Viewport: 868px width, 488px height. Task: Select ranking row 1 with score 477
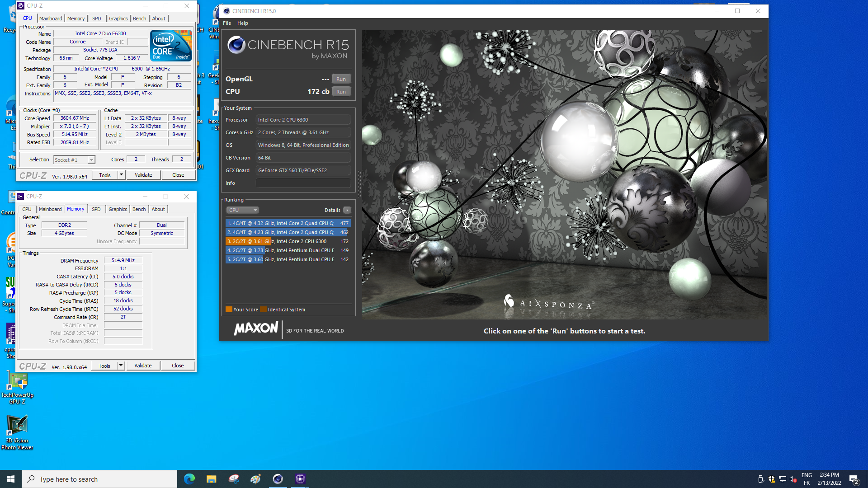[288, 223]
